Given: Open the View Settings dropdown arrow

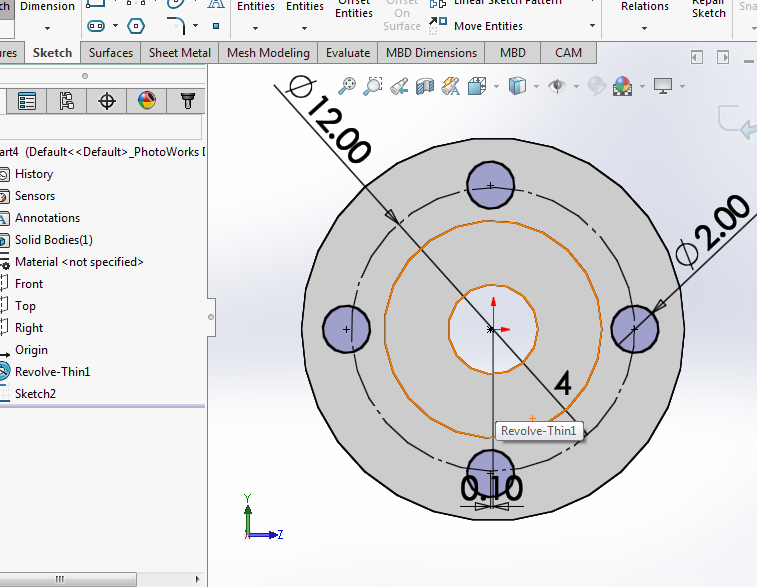Looking at the screenshot, I should 682,87.
